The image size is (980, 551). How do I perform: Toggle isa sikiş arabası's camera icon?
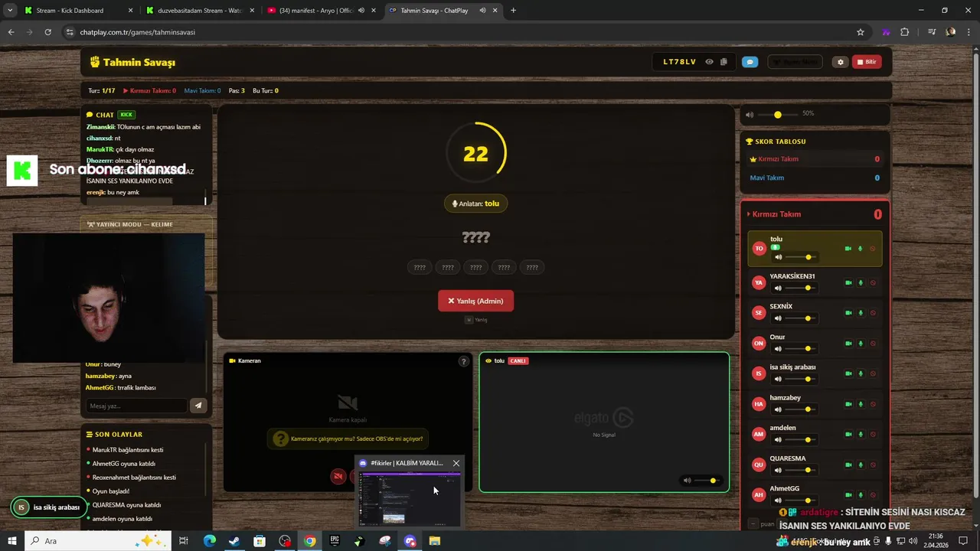click(x=848, y=373)
